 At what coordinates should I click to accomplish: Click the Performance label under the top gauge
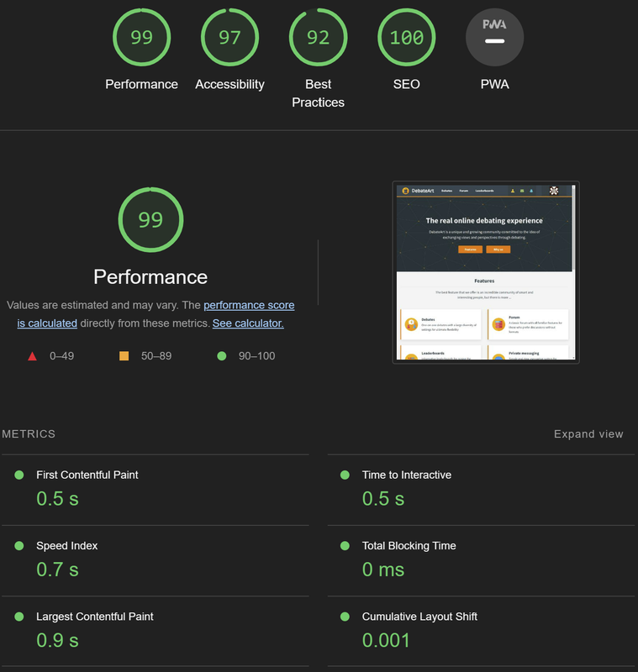pyautogui.click(x=141, y=84)
